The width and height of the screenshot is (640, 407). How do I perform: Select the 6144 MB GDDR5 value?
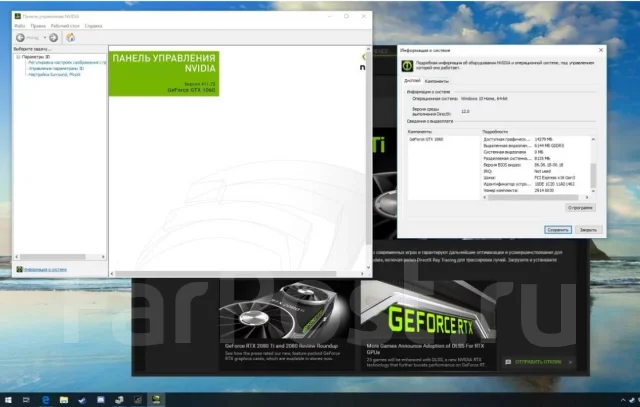(x=549, y=146)
